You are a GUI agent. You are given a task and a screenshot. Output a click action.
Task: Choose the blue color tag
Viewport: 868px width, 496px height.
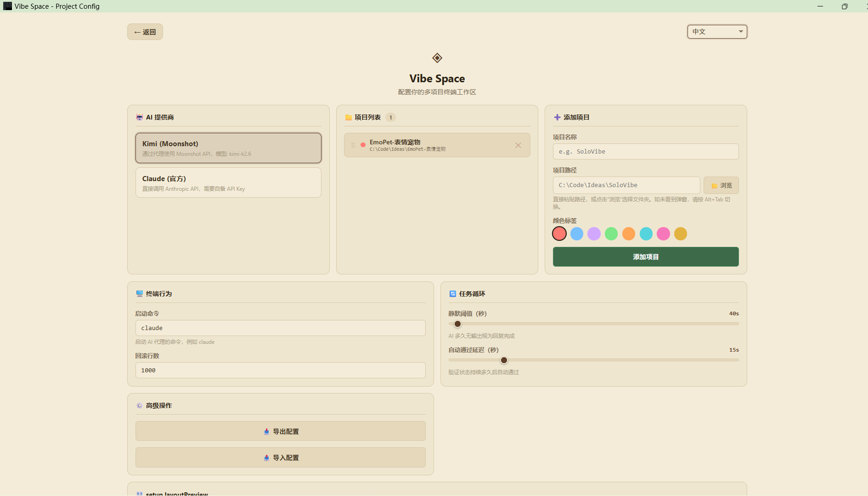pos(577,234)
